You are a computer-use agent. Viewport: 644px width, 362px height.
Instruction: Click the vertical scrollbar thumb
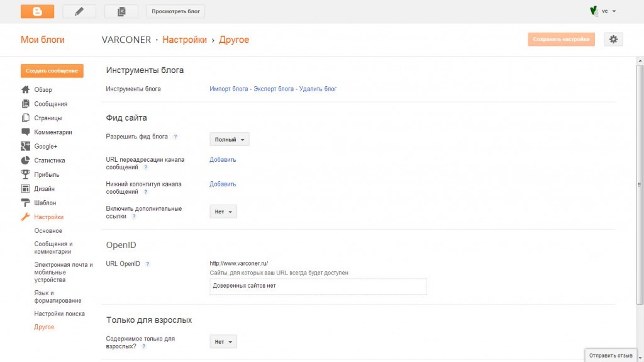[640, 184]
